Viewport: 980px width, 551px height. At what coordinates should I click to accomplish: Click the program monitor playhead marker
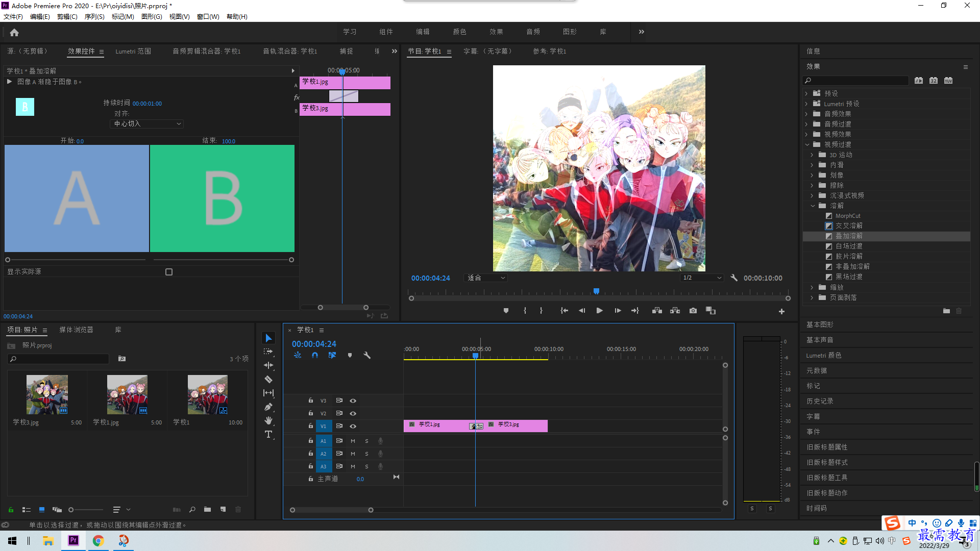point(596,291)
